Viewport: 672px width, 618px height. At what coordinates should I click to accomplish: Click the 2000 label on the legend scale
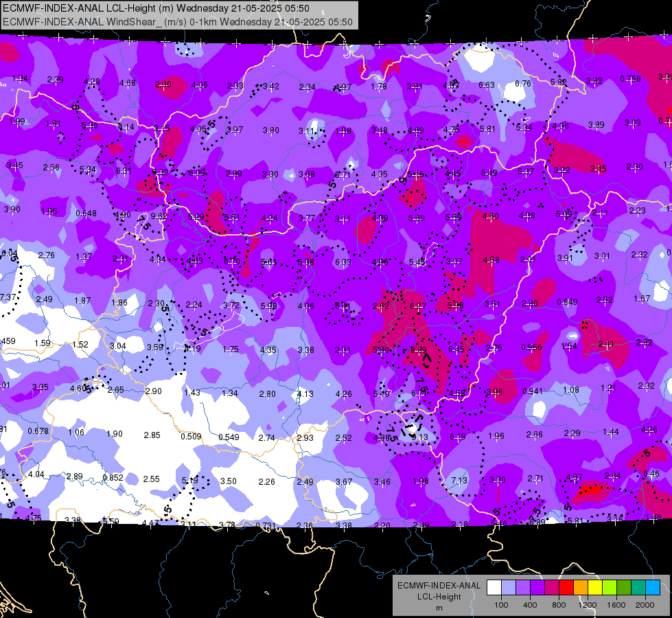coord(645,605)
